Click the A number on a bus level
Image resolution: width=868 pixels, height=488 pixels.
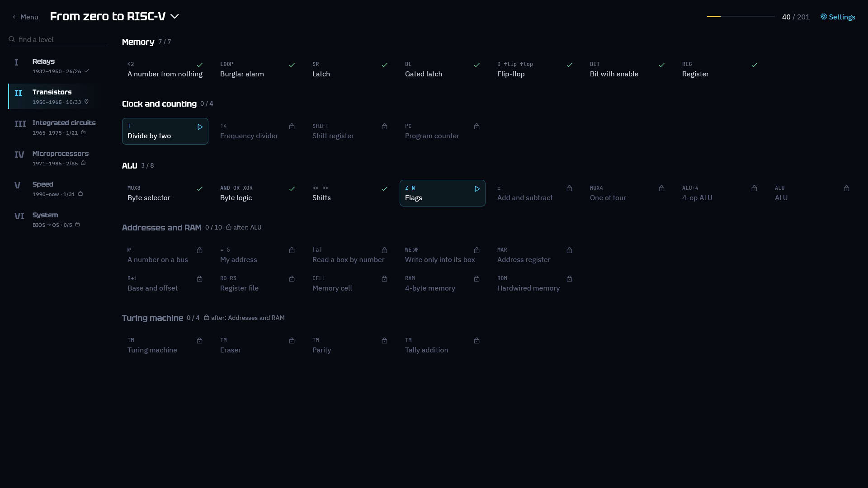pyautogui.click(x=165, y=255)
